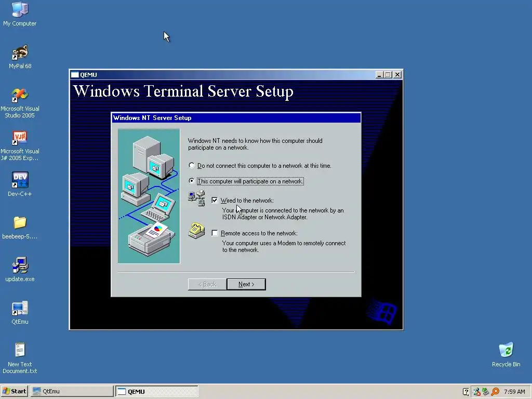Click the wired network computers icon
This screenshot has height=399, width=532.
click(x=197, y=198)
